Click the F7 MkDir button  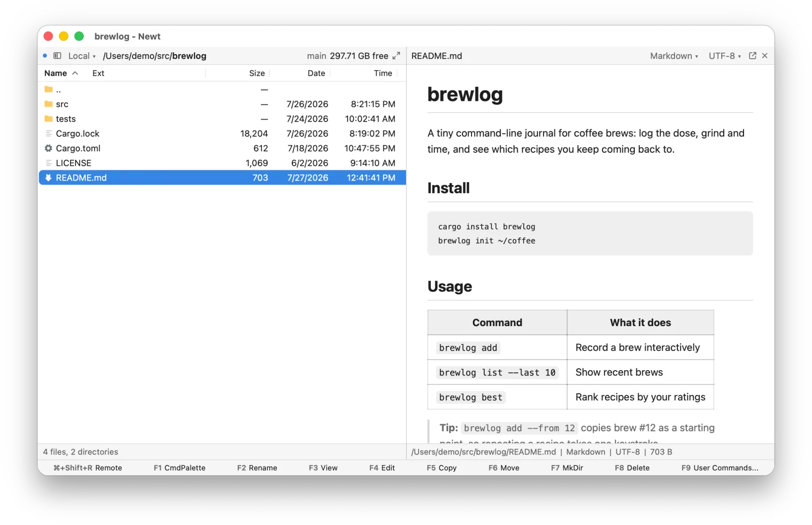tap(567, 468)
